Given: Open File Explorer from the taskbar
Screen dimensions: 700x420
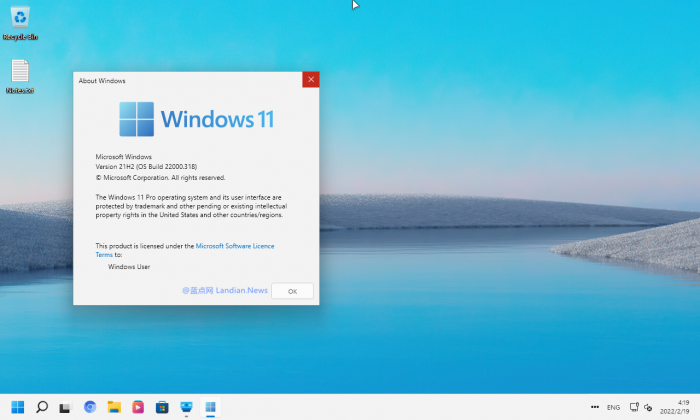Looking at the screenshot, I should pos(114,407).
